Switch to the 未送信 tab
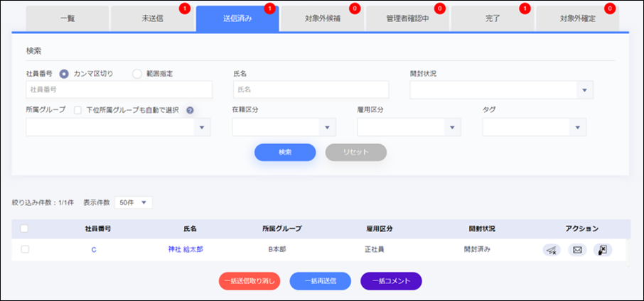 coord(152,18)
